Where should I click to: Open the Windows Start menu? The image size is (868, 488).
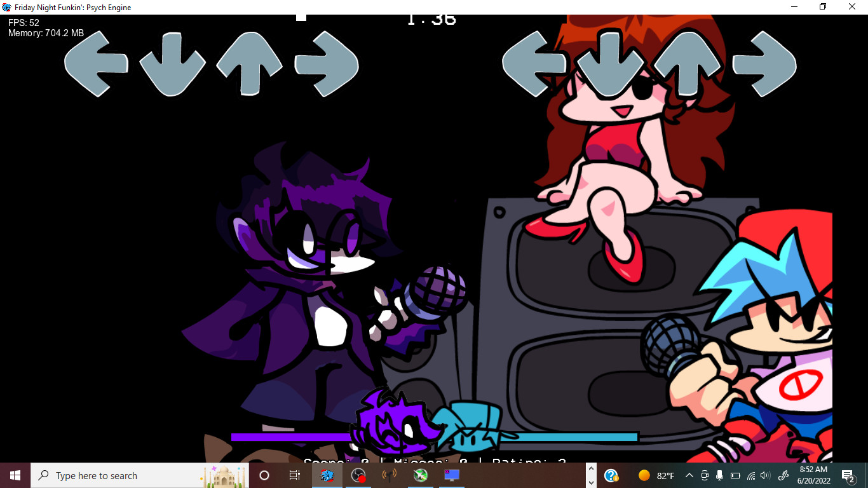(x=15, y=475)
